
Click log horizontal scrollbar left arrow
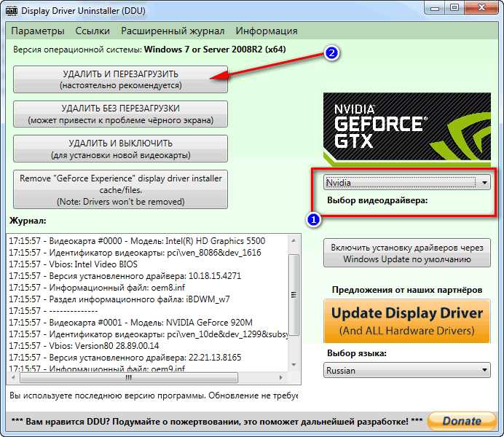(x=14, y=377)
